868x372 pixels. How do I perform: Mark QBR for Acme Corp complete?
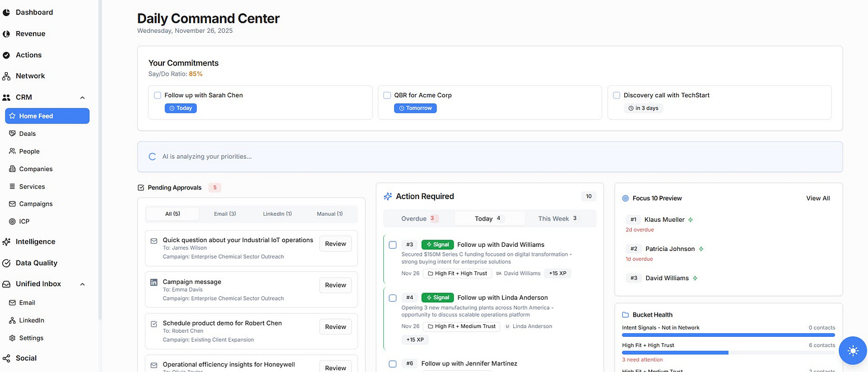click(x=387, y=95)
